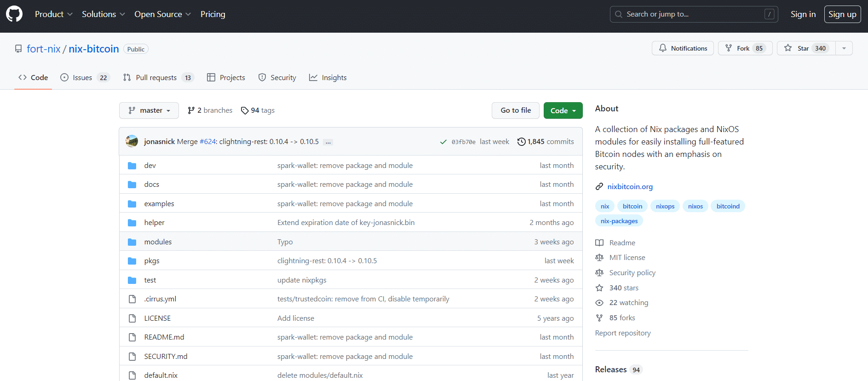Select the LICENSE file icon
The image size is (868, 381).
132,318
